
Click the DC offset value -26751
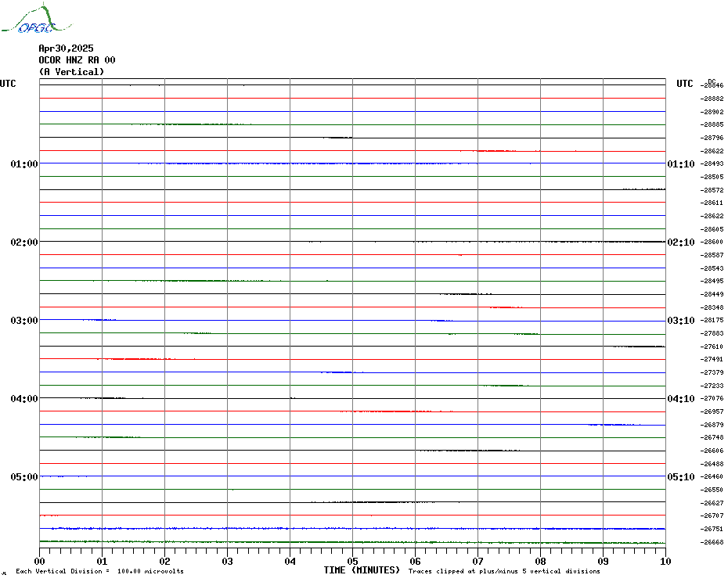pyautogui.click(x=712, y=529)
